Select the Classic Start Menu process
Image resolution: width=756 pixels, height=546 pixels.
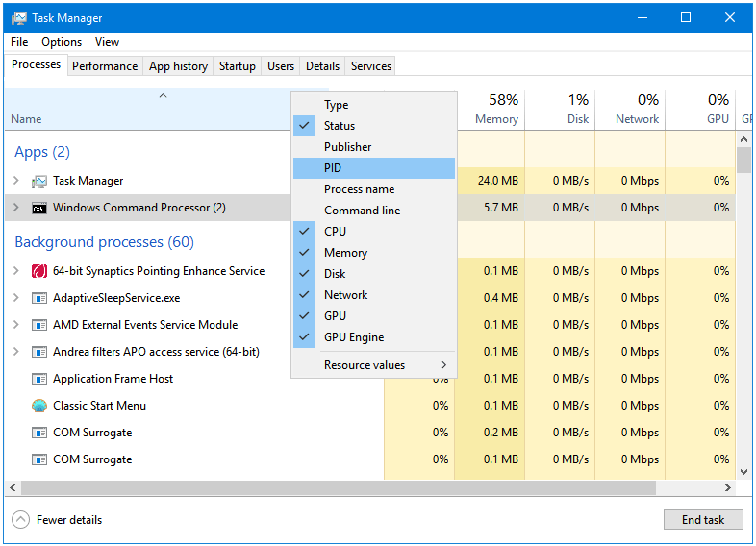click(99, 406)
